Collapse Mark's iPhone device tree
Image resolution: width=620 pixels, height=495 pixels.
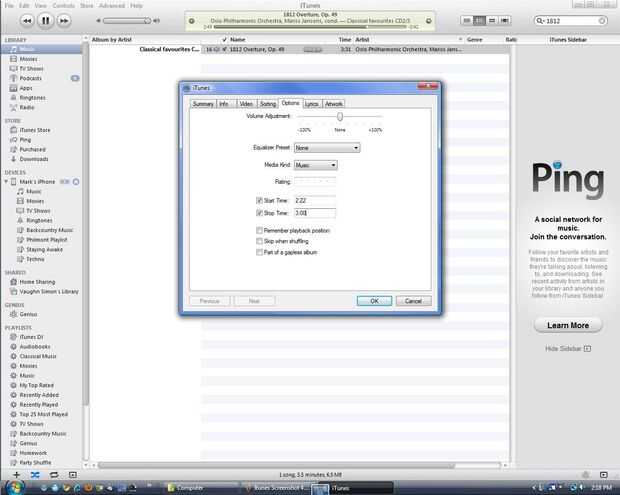6,181
